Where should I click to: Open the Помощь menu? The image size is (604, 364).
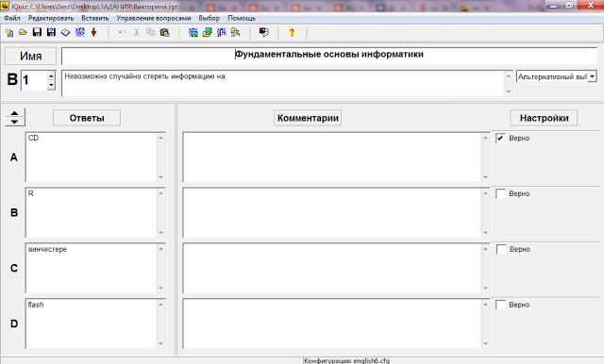coord(242,18)
